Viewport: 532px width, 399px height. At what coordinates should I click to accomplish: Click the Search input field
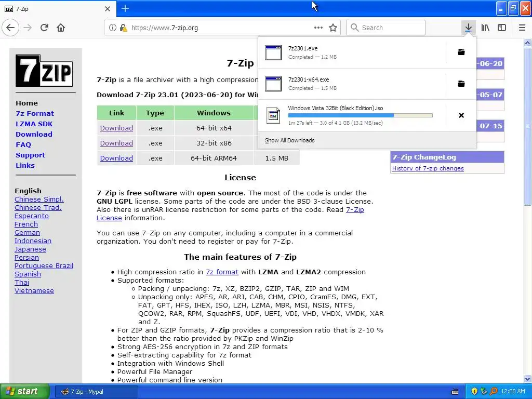pyautogui.click(x=386, y=28)
